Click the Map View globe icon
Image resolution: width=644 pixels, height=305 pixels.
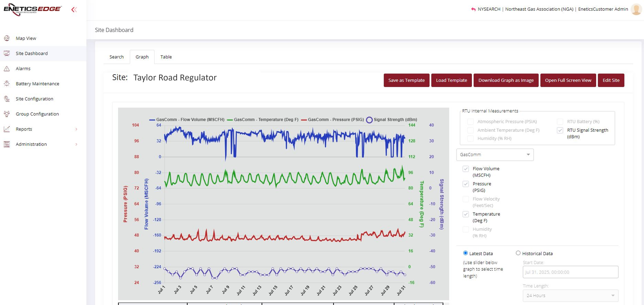click(7, 38)
